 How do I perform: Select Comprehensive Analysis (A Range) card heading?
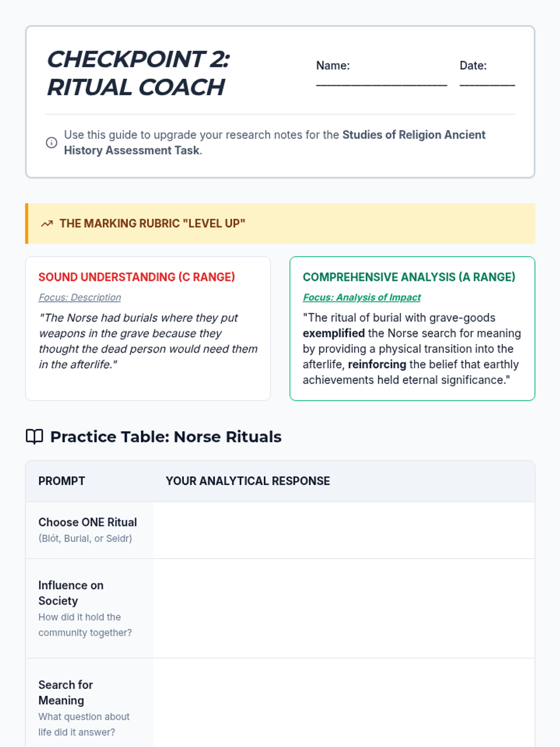point(409,277)
